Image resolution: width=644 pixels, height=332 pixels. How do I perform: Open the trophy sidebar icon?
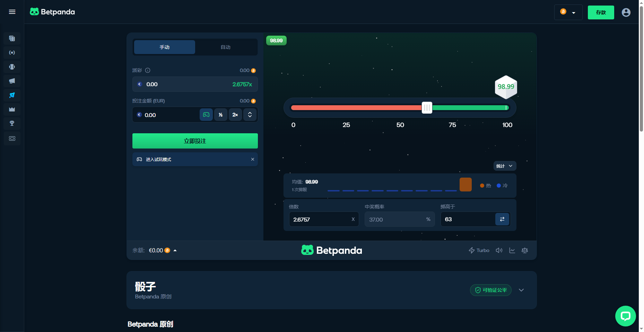point(12,123)
